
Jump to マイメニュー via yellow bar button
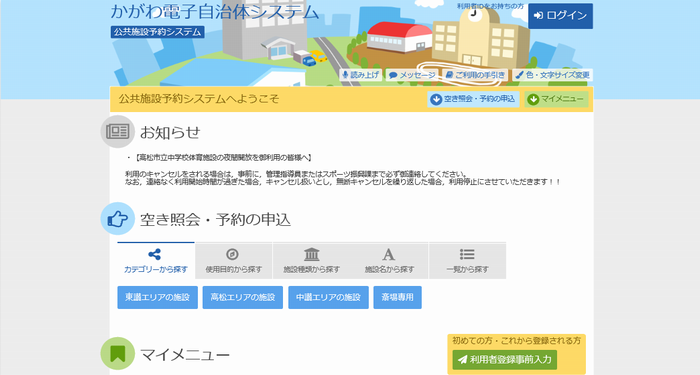556,99
